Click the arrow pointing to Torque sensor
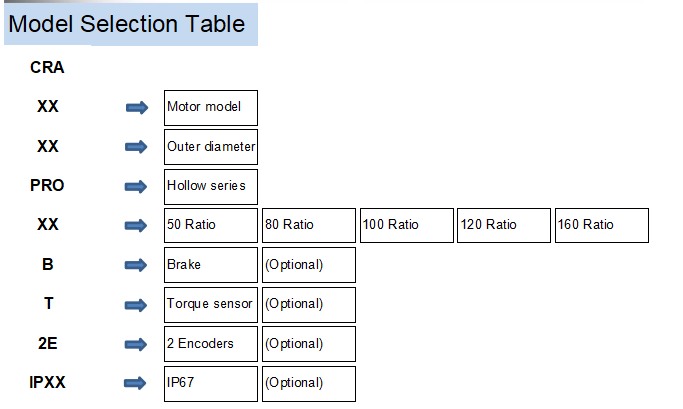The width and height of the screenshot is (683, 409). click(x=136, y=305)
